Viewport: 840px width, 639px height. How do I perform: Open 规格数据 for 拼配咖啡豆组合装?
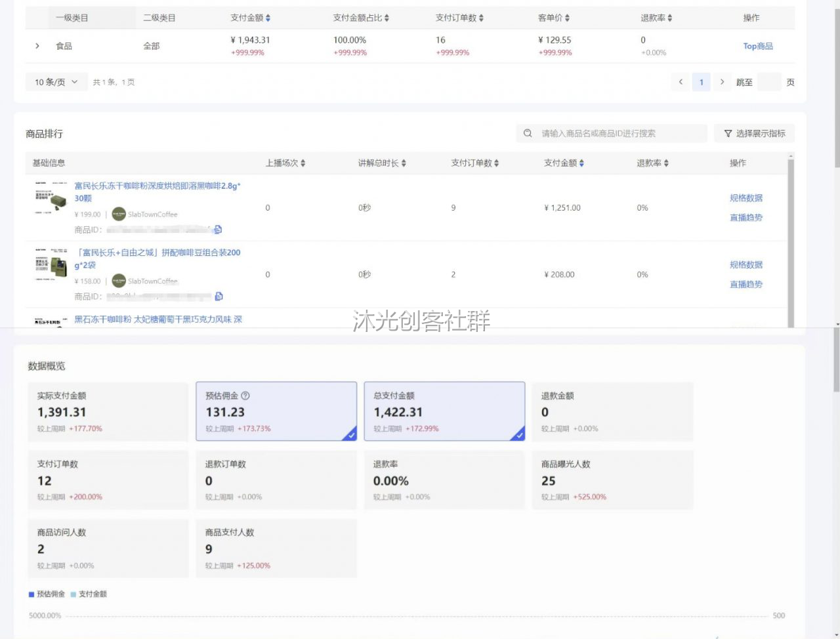point(746,264)
